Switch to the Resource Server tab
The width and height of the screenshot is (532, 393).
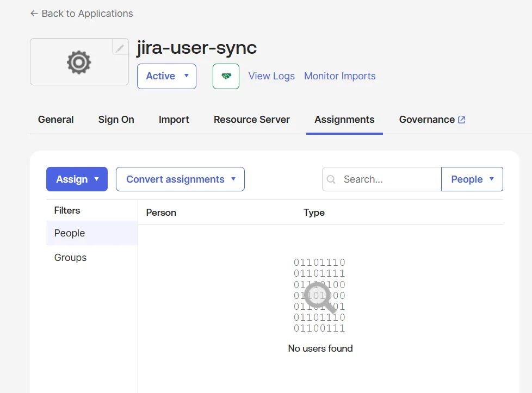coord(252,120)
